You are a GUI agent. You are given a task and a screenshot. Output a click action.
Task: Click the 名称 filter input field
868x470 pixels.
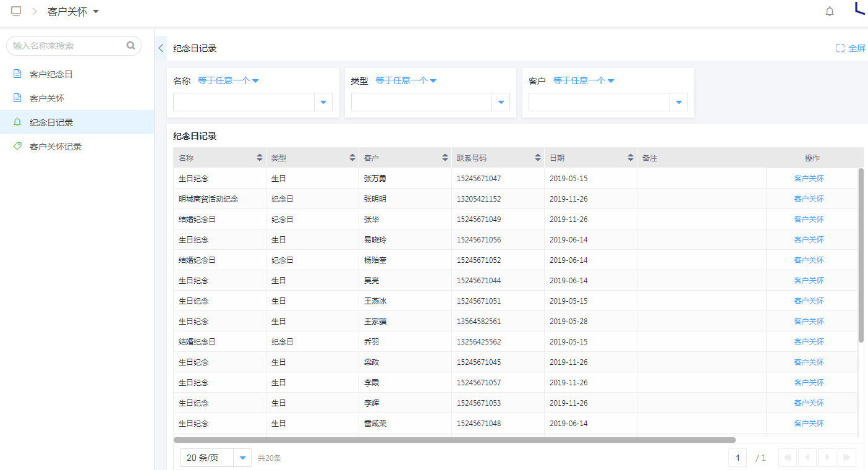pyautogui.click(x=244, y=102)
